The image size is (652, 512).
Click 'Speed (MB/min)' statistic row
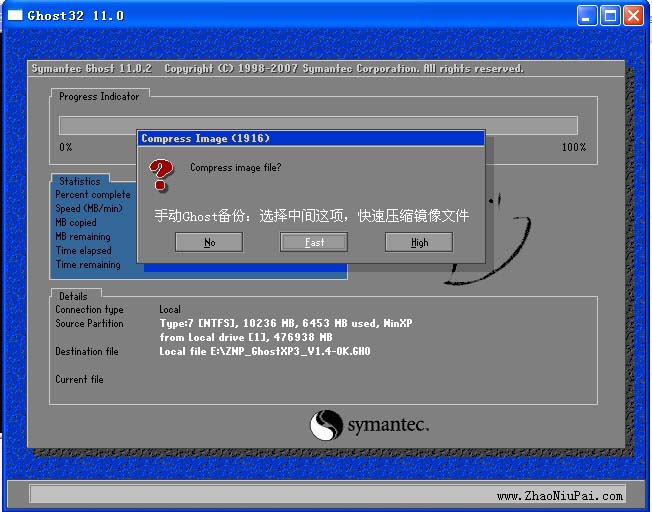tap(89, 208)
